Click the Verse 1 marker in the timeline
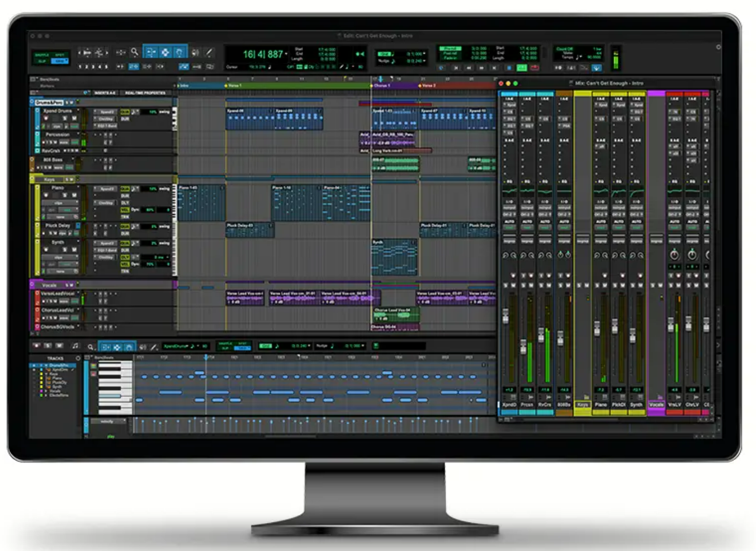The image size is (756, 551). point(234,86)
